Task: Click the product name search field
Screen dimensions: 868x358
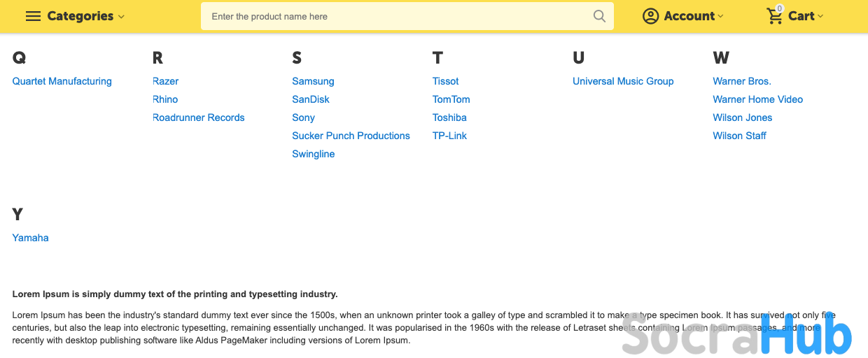Action: (x=399, y=16)
